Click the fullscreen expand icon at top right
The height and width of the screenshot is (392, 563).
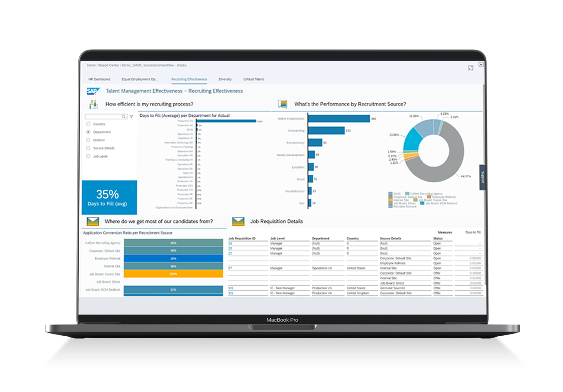471,68
